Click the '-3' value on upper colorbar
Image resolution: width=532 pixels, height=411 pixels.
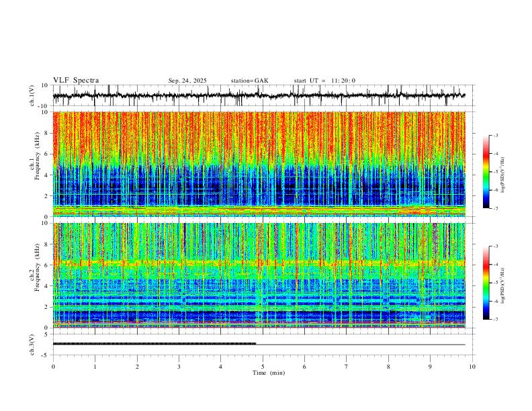coord(494,135)
